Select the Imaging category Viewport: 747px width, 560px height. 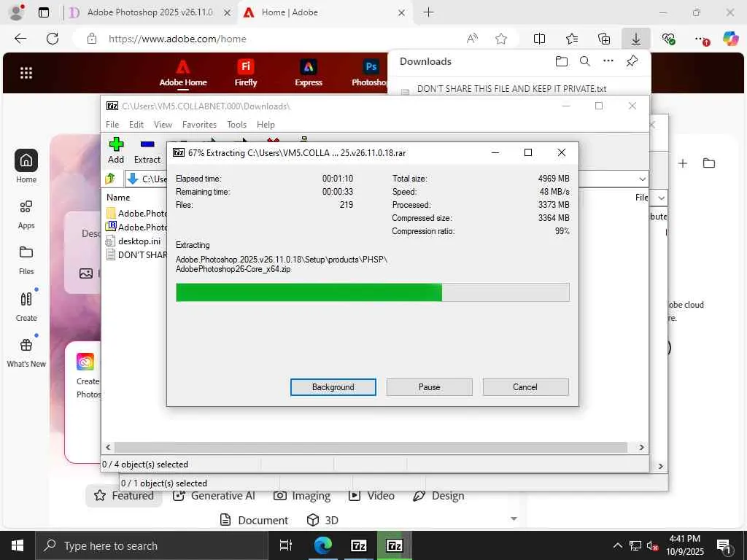pos(302,496)
